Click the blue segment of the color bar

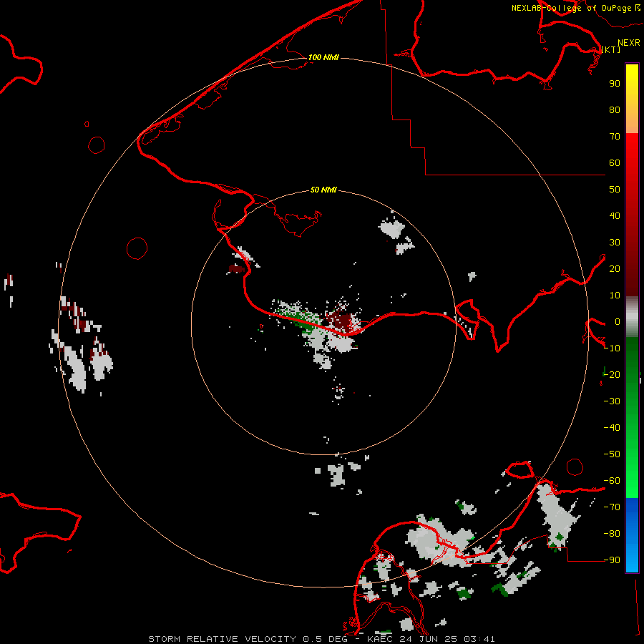[x=632, y=535]
